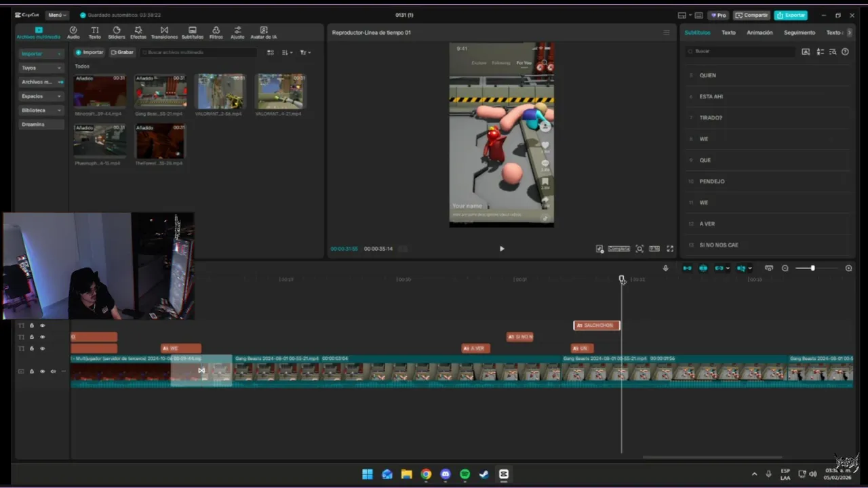Click the Importar button in media panel
The image size is (868, 488).
click(x=90, y=52)
